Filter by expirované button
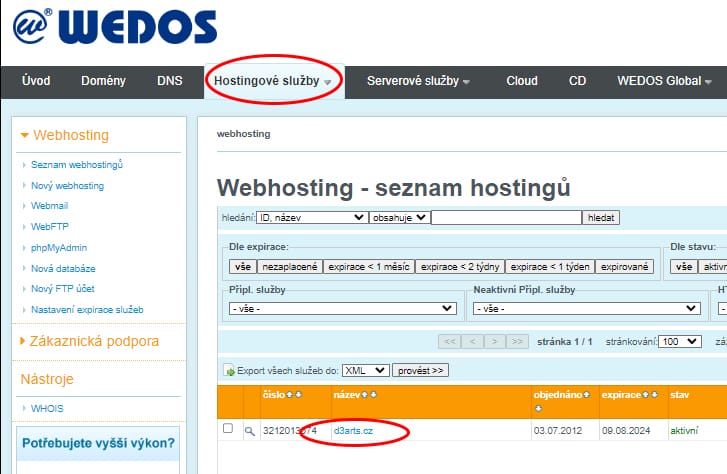This screenshot has height=474, width=727. pyautogui.click(x=625, y=267)
